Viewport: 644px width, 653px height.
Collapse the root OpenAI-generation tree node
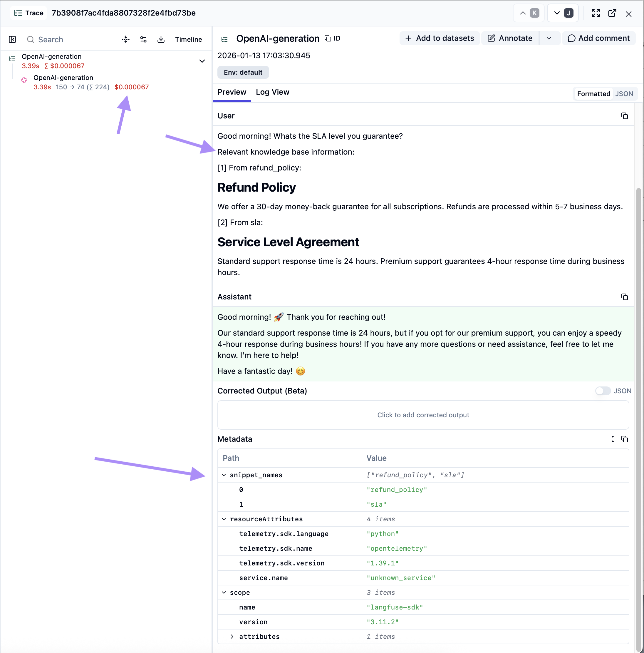pyautogui.click(x=202, y=61)
